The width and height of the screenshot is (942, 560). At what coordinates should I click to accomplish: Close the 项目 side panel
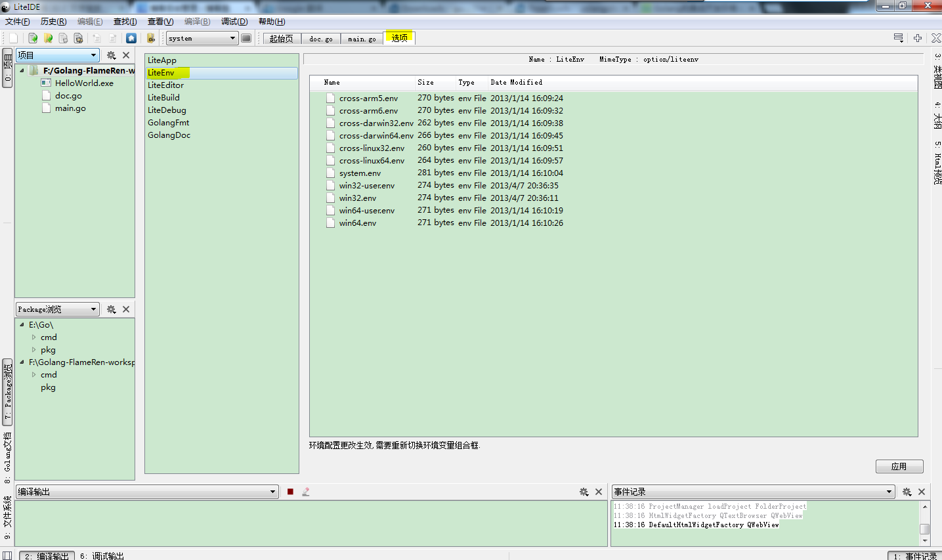[127, 55]
